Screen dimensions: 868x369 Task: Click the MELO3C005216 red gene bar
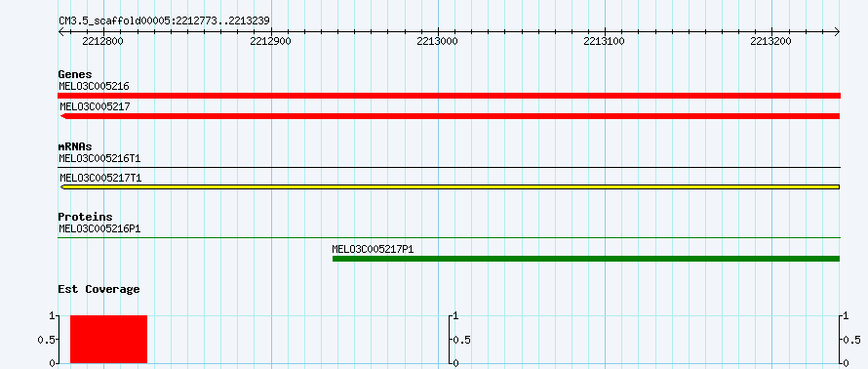(449, 96)
